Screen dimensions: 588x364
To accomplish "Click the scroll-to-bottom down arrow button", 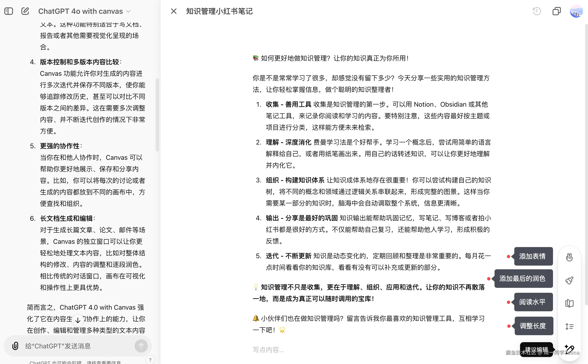I will [78, 320].
